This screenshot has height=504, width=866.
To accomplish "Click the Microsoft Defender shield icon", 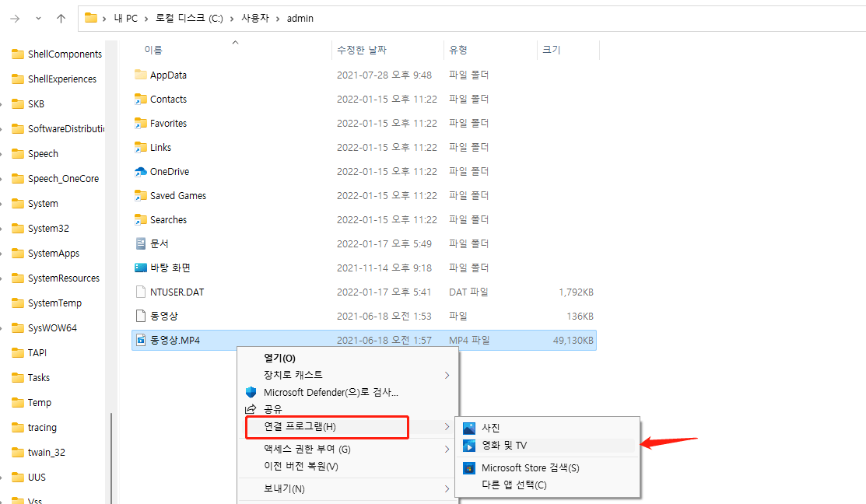I will [251, 392].
